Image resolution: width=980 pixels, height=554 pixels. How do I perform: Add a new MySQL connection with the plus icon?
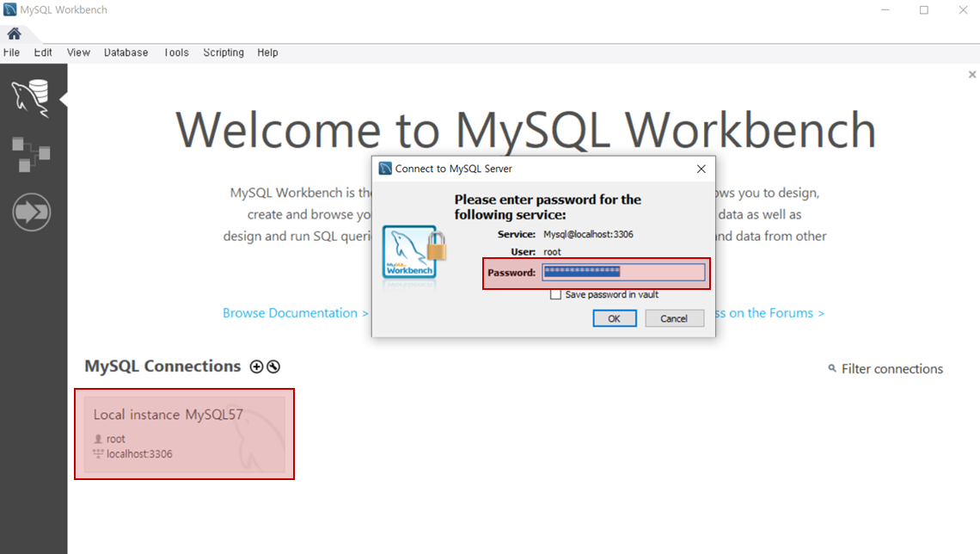(256, 366)
